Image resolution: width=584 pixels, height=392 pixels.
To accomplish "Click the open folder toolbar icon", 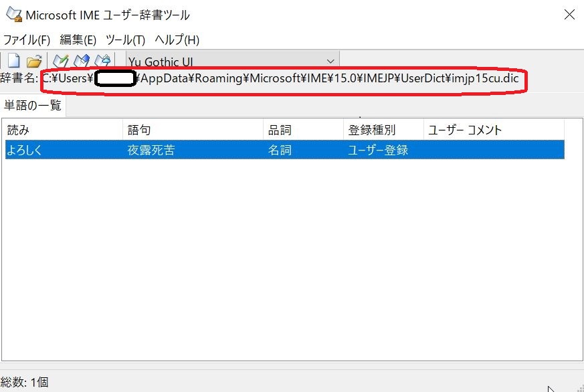I will pyautogui.click(x=34, y=61).
